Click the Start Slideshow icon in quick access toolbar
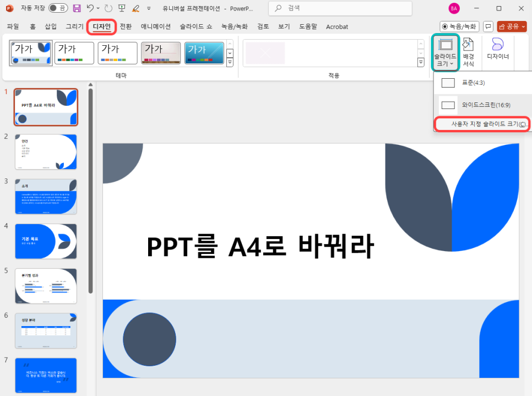Screen dimensions: 532x396 122,8
